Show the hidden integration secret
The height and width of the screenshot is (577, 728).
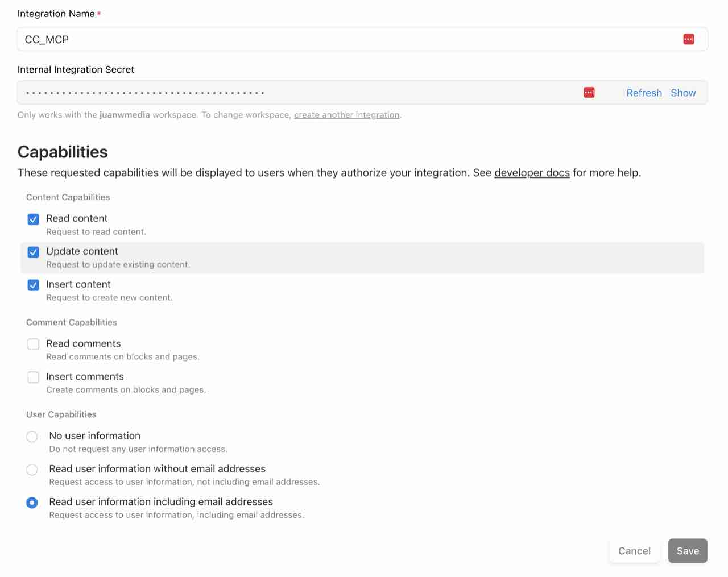(683, 93)
